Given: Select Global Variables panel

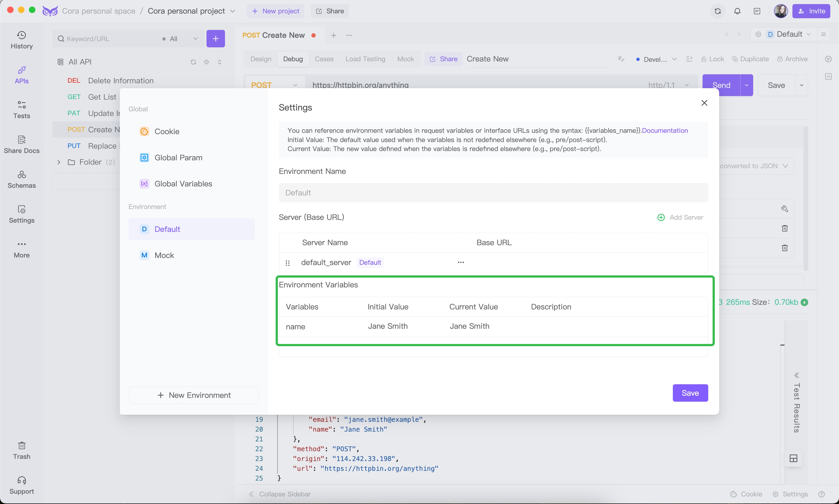Looking at the screenshot, I should 183,183.
